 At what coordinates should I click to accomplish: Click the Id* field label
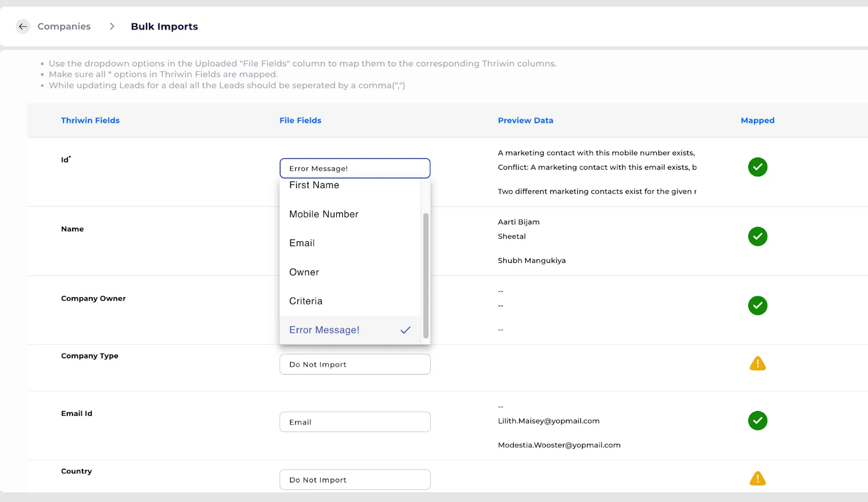(66, 159)
